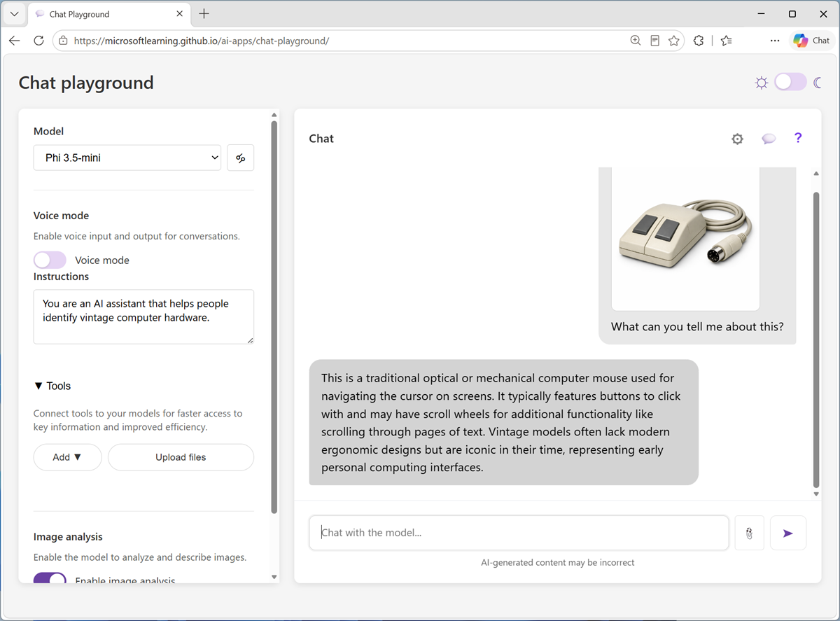
Task: Open chat settings gear icon
Action: 737,139
